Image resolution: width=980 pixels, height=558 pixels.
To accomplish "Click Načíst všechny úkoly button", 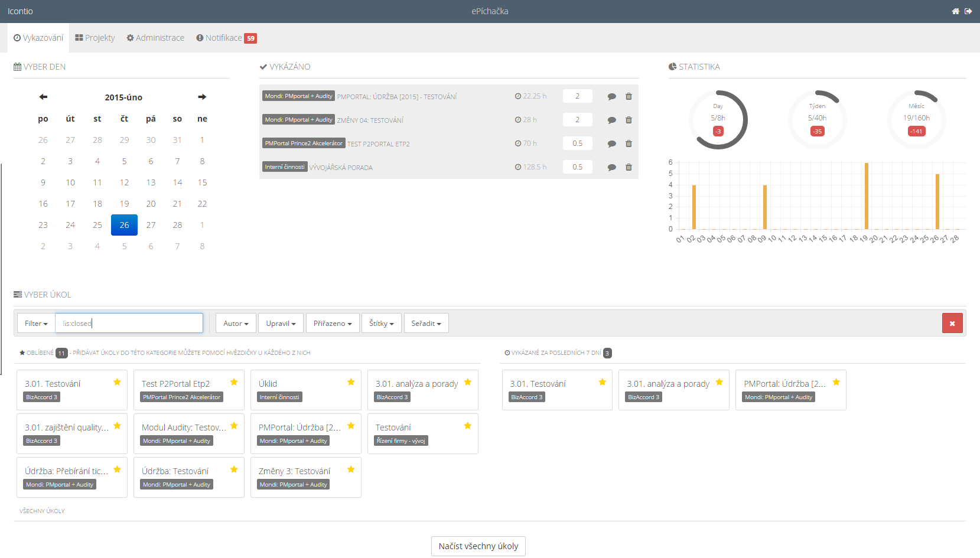I will point(478,546).
